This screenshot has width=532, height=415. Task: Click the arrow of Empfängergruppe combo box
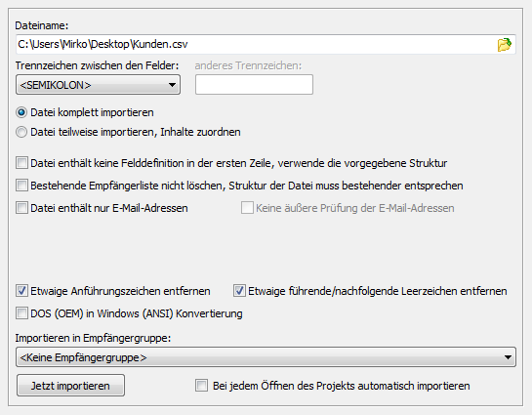[x=508, y=357]
